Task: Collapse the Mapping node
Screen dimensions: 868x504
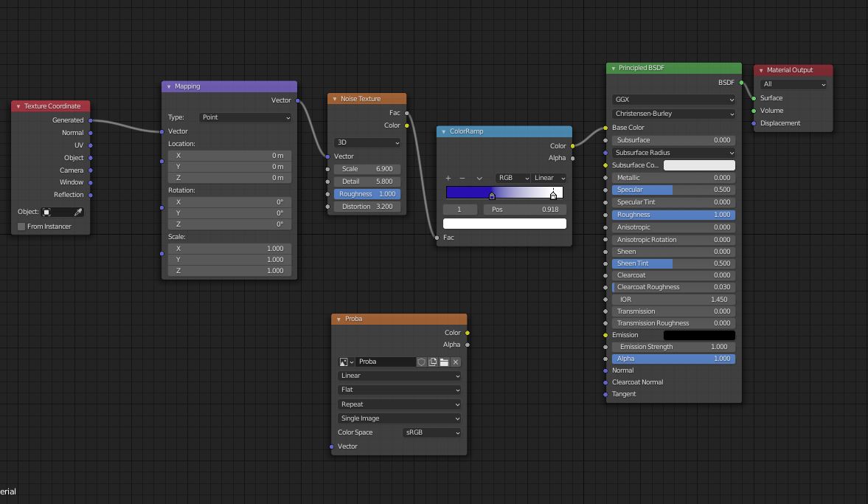Action: tap(169, 86)
